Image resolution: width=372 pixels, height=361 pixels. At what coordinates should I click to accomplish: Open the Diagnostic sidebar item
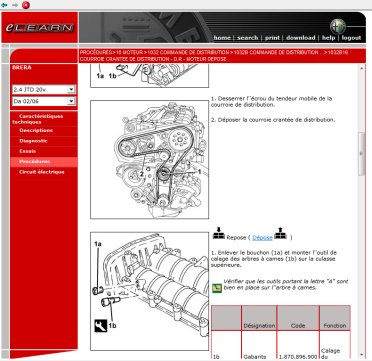33,141
